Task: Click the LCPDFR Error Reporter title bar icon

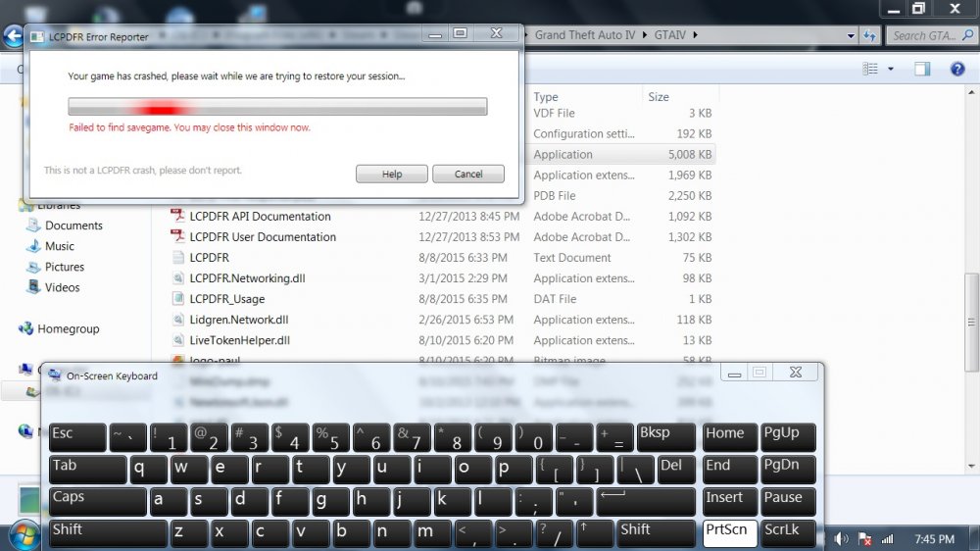Action: pos(37,37)
